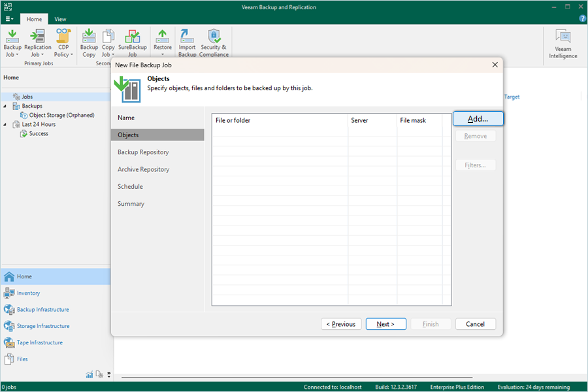Click the Backup Job dropdown arrow
The height and width of the screenshot is (392, 588).
point(17,55)
